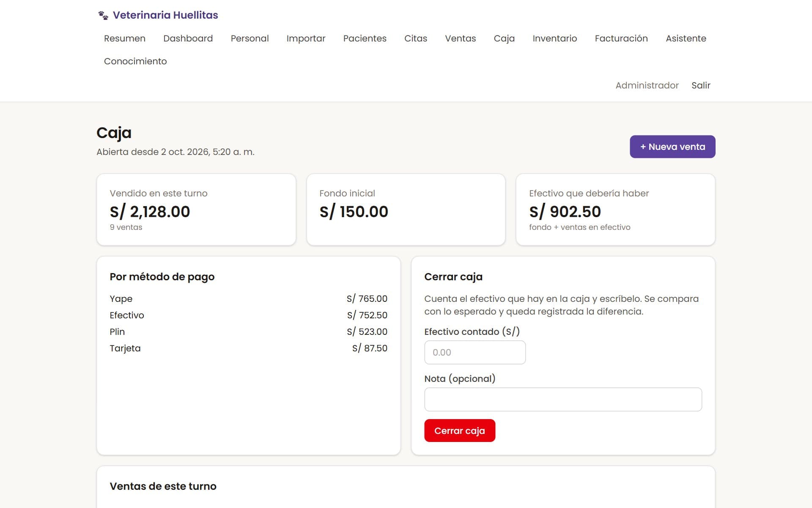Select the Efectivo amount S/ 752.50
Screen dimensions: 812x508
[367, 315]
